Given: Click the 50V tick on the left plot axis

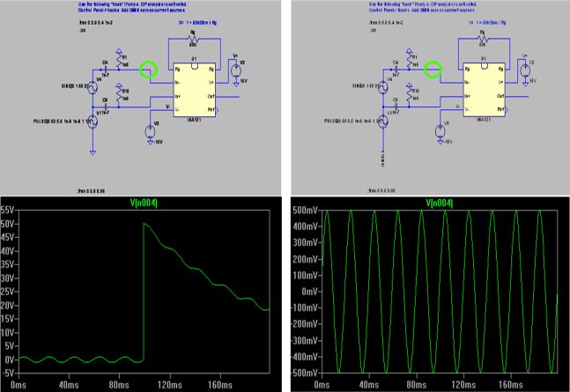Looking at the screenshot, I should click(7, 224).
